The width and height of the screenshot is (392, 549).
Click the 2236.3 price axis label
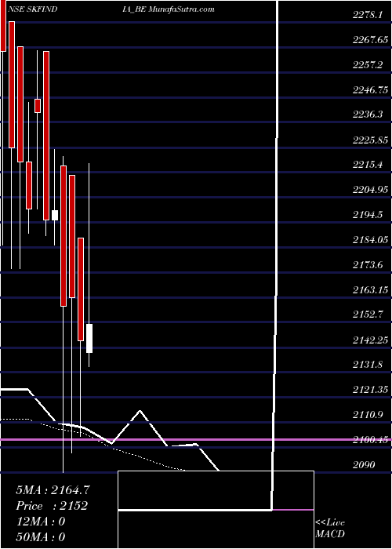tap(368, 115)
